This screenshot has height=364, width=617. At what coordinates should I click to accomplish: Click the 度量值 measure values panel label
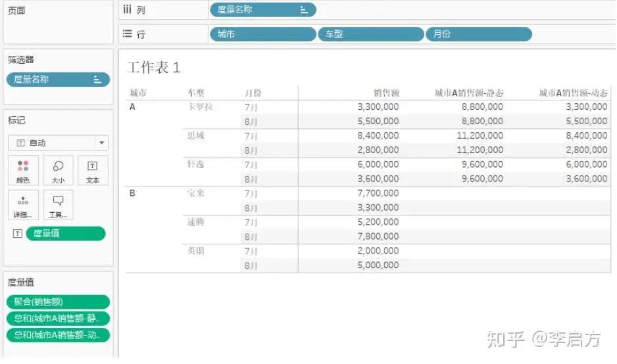[21, 283]
